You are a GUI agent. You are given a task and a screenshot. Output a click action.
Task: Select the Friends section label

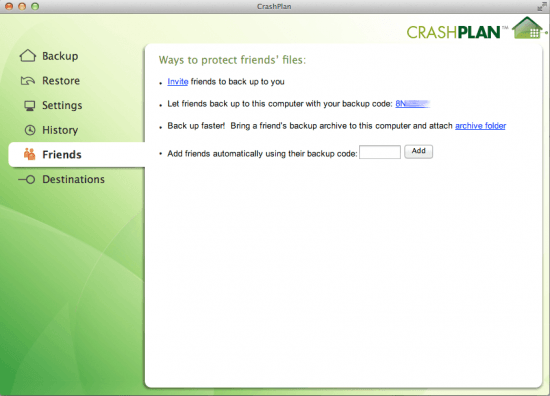coord(62,155)
